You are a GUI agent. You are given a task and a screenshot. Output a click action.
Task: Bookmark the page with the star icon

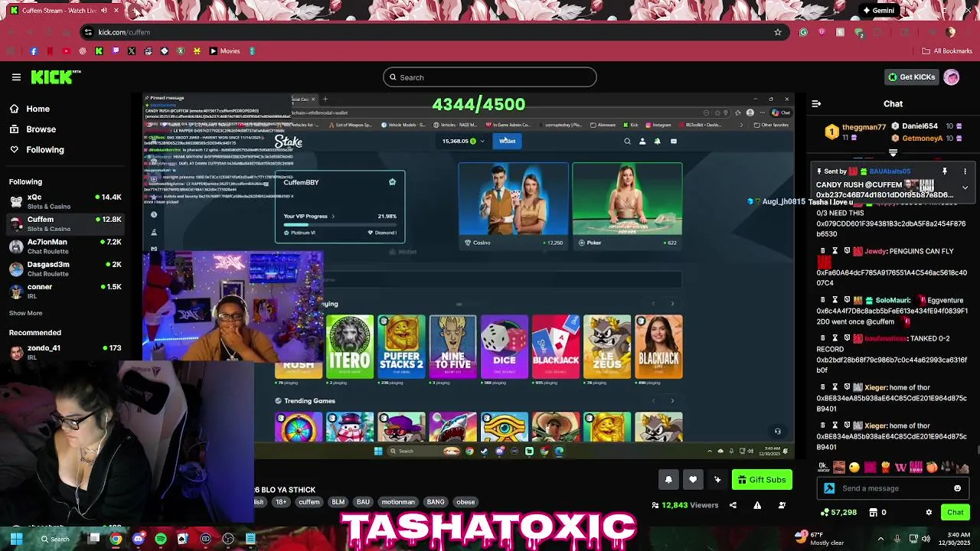(x=778, y=32)
